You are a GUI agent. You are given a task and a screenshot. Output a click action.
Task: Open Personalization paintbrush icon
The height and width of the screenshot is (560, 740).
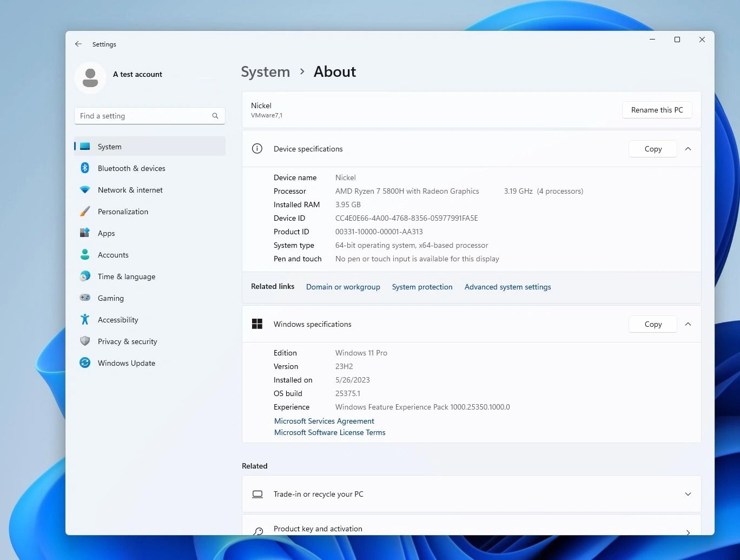pyautogui.click(x=85, y=212)
